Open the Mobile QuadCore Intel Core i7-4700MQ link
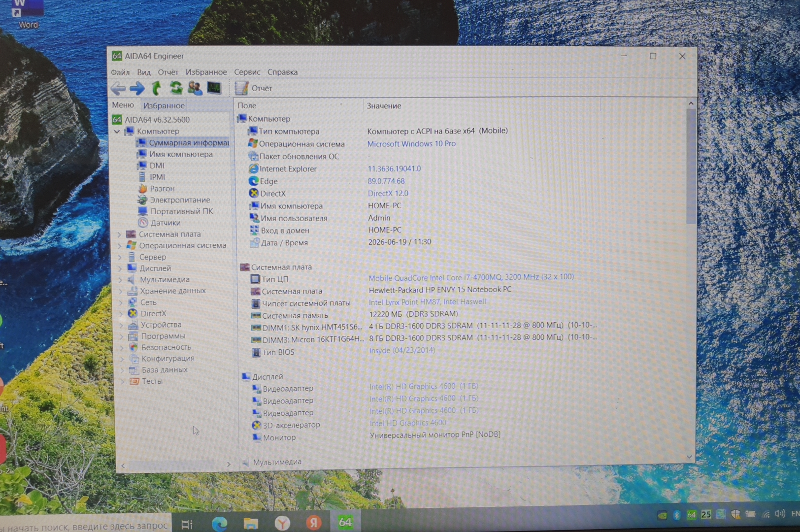The height and width of the screenshot is (532, 800). [471, 277]
